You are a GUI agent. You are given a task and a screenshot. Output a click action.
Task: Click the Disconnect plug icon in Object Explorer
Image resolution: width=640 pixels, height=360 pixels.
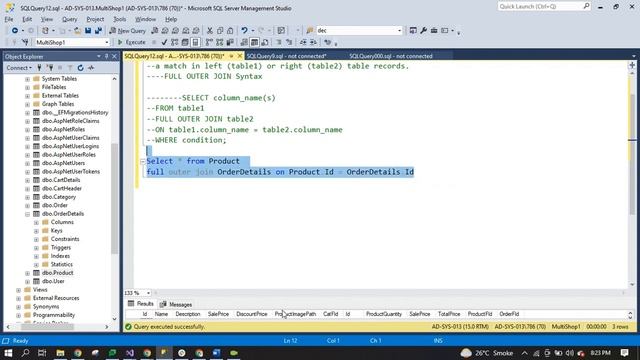[50, 68]
